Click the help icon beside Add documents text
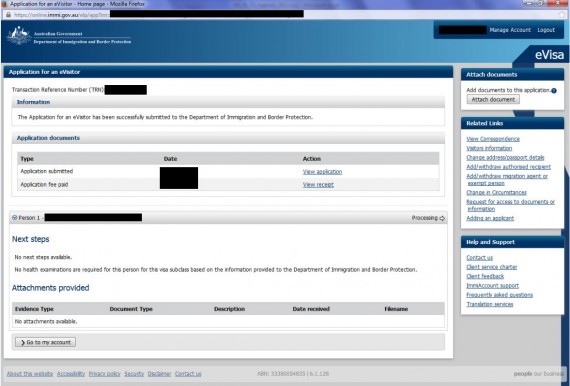Viewport: 570px width, 386px height. point(554,91)
